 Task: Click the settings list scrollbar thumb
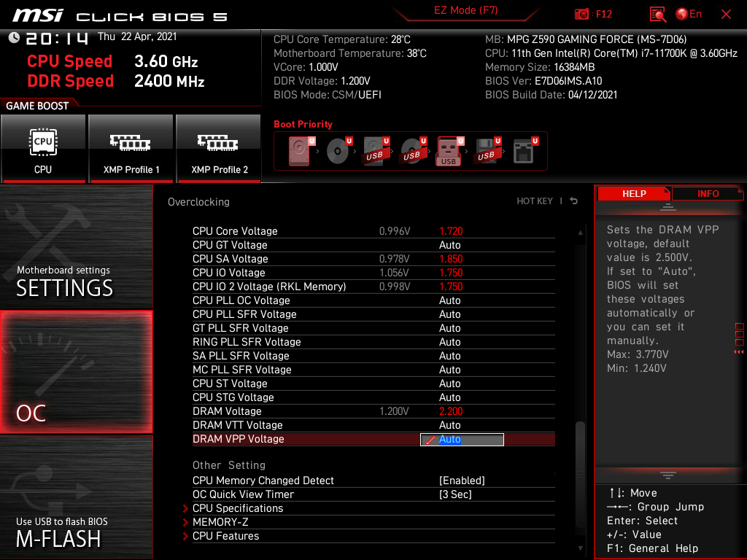(x=580, y=474)
